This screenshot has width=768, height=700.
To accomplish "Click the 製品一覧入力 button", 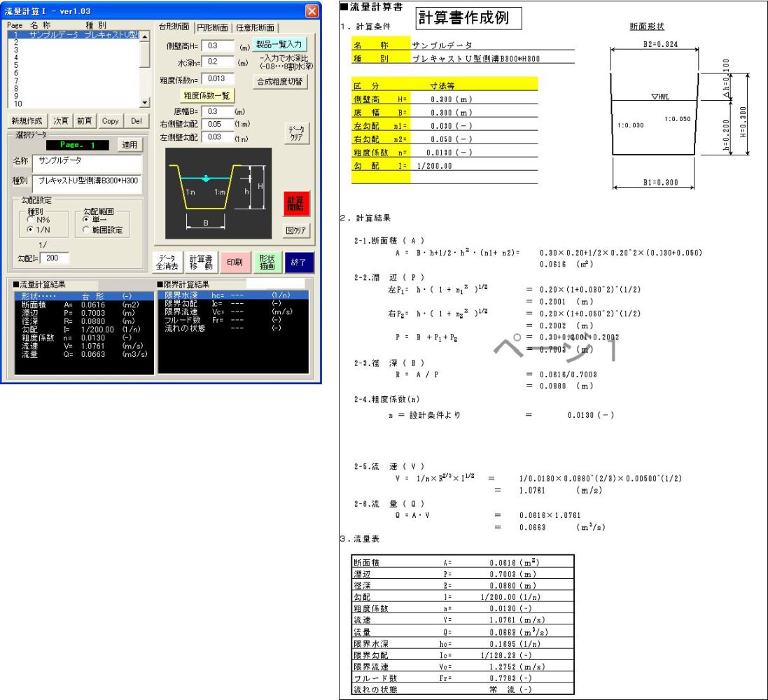I will (279, 45).
